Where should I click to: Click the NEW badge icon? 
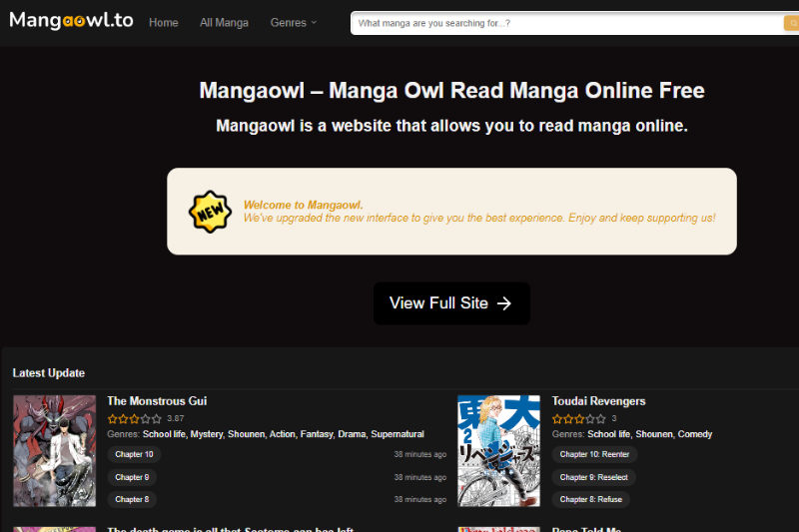[x=210, y=212]
